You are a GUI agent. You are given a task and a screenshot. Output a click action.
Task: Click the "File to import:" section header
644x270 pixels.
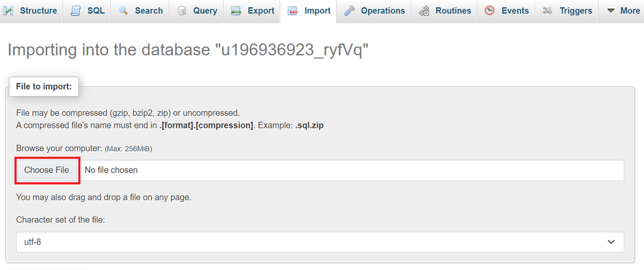[x=43, y=86]
